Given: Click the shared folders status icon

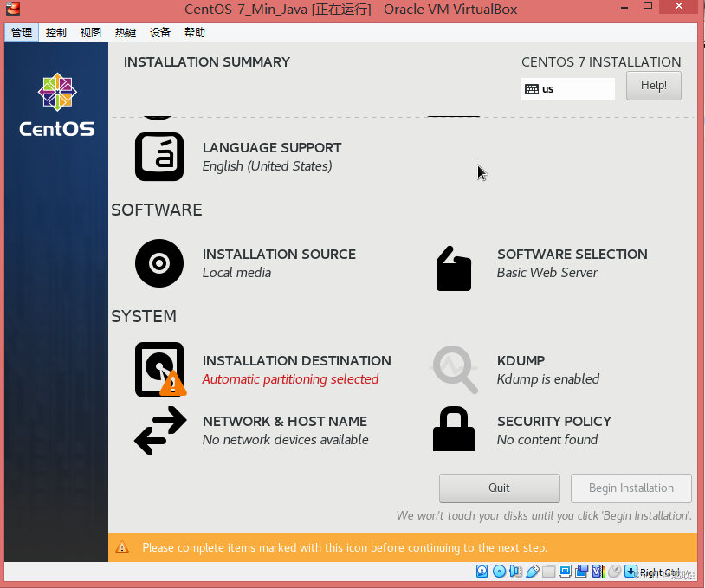Looking at the screenshot, I should (x=548, y=572).
